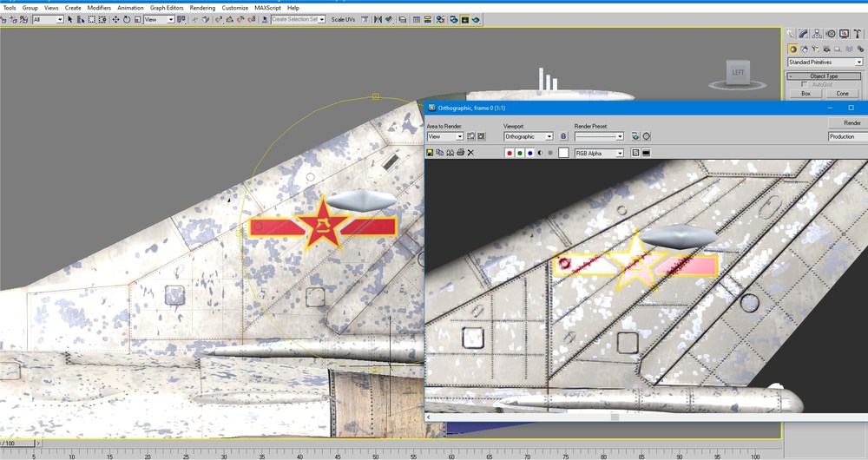Click the white color swatch in render window

[563, 153]
